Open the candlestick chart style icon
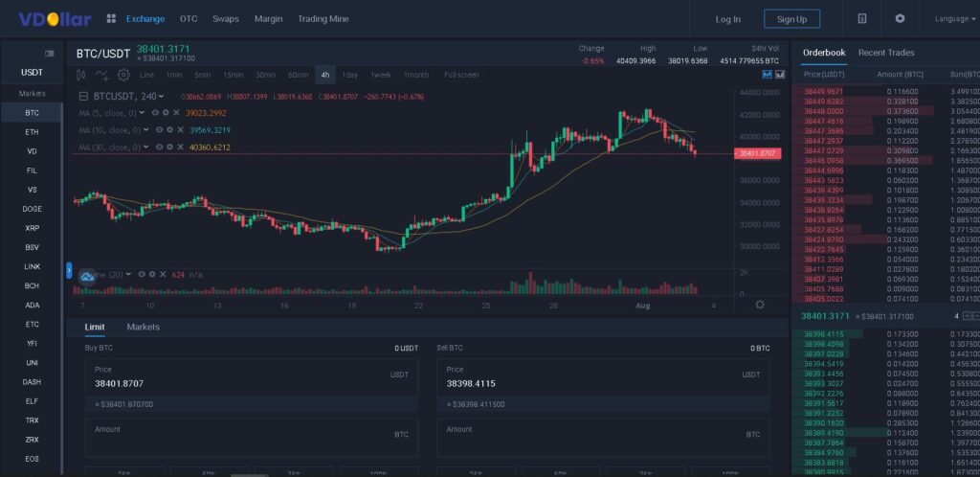980x477 pixels. 80,75
